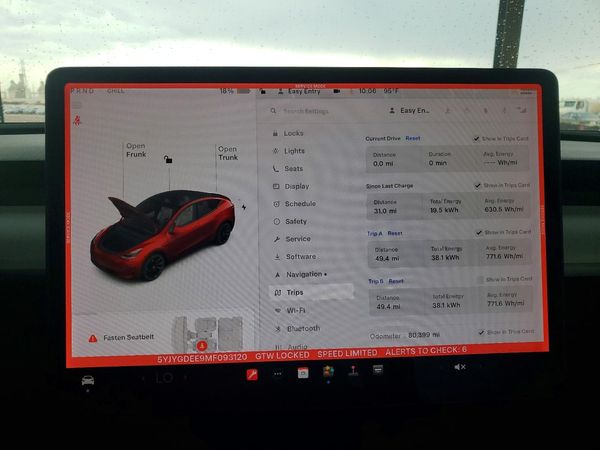Screen dimensions: 600x450
Task: Select the highlighted Trips menu item
Action: (311, 292)
